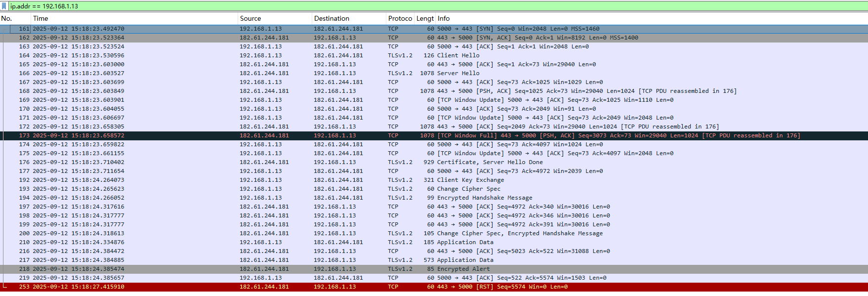The width and height of the screenshot is (868, 296).
Task: Click the display filter bookmark icon
Action: tap(4, 6)
